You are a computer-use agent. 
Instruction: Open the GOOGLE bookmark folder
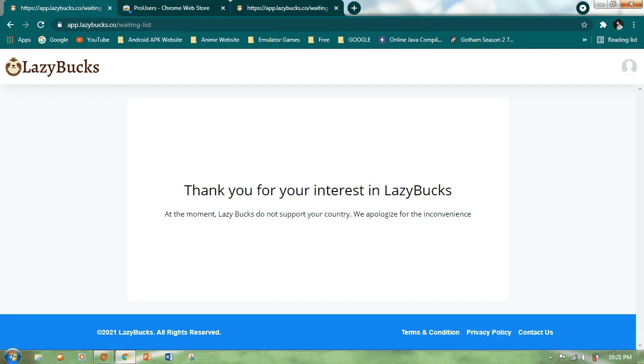click(354, 40)
